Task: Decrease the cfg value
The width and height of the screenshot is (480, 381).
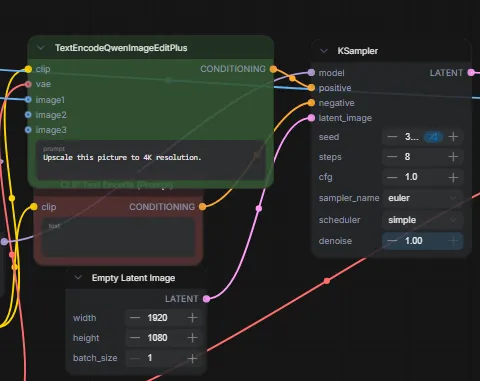Action: [392, 177]
